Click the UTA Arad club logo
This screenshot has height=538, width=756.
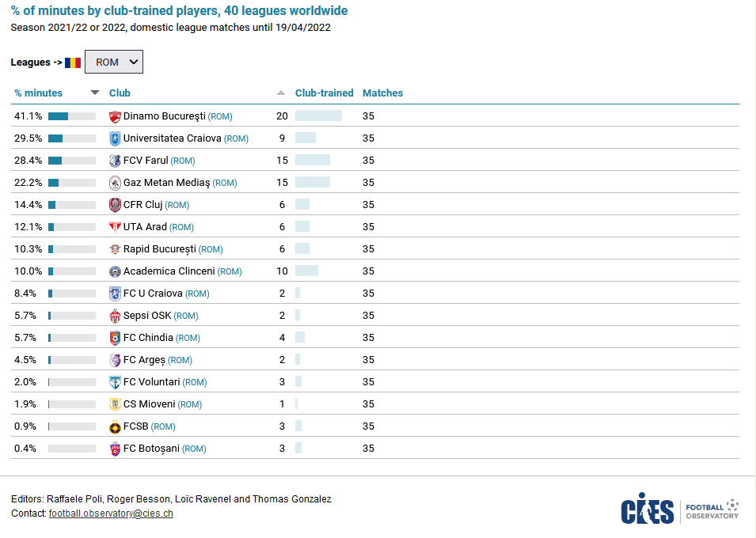click(x=115, y=227)
